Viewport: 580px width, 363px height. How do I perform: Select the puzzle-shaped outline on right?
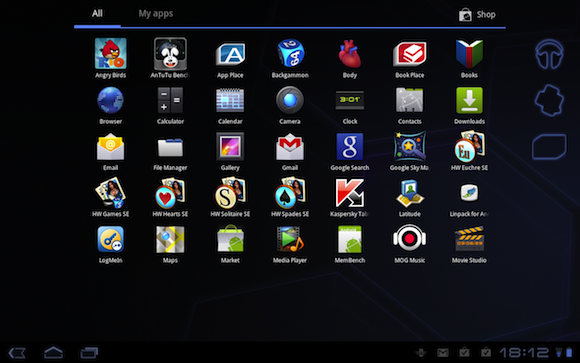[x=549, y=100]
